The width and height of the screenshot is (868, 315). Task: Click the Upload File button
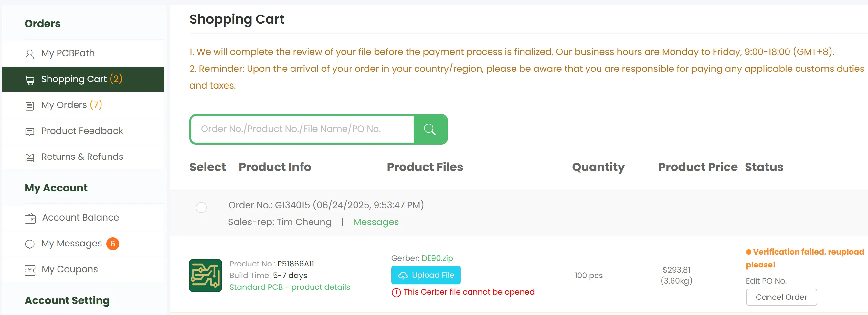[426, 275]
